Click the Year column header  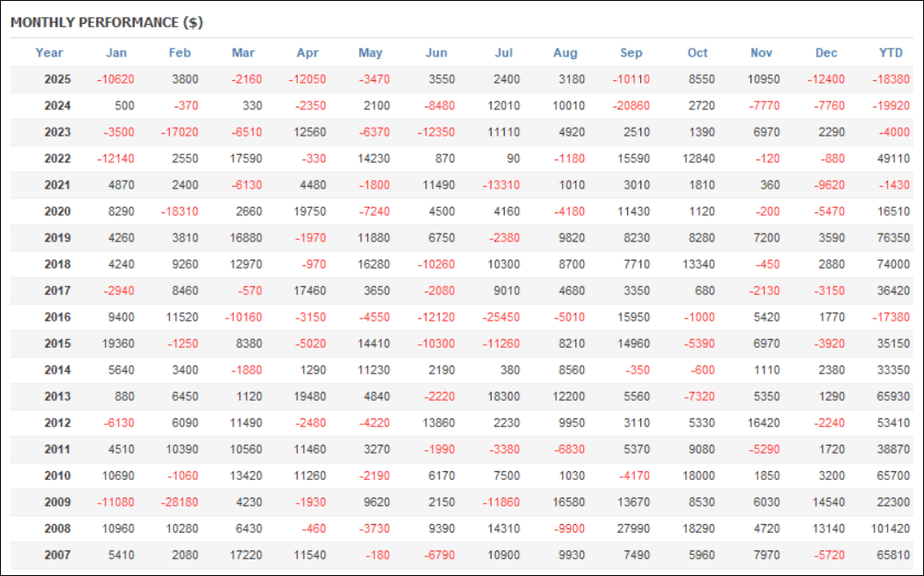click(x=49, y=53)
